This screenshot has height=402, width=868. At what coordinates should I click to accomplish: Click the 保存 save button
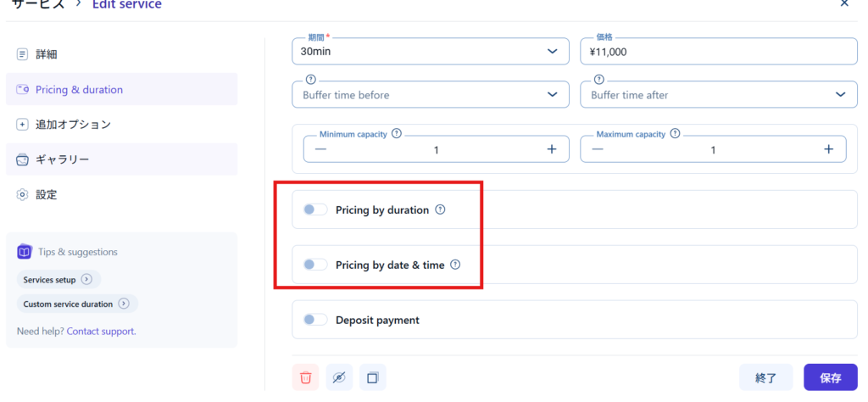click(830, 377)
